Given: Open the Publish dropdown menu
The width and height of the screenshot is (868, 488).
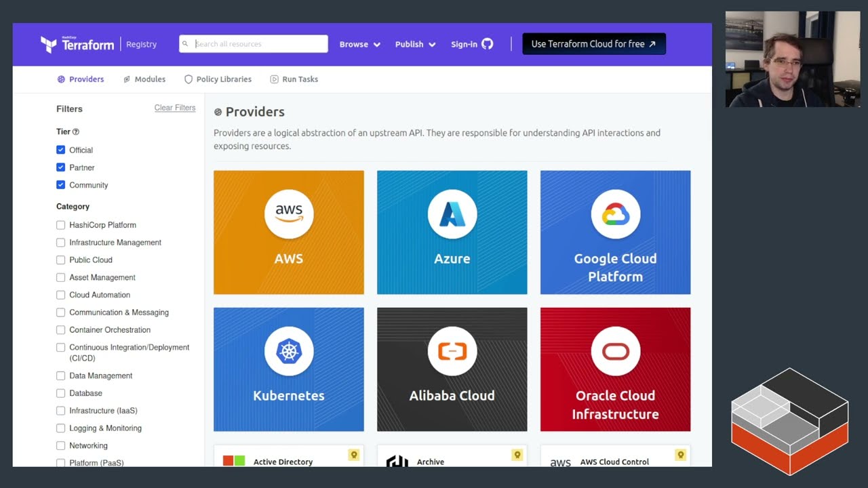Looking at the screenshot, I should coord(415,44).
